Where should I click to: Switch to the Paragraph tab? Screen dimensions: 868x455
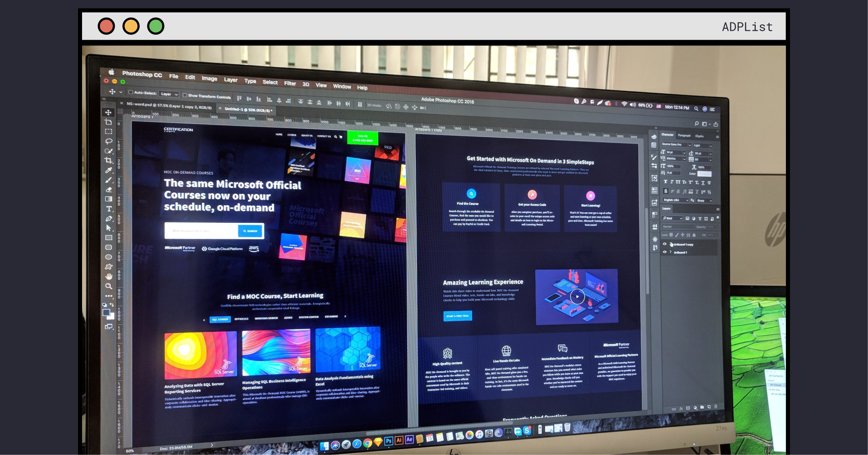click(x=684, y=135)
